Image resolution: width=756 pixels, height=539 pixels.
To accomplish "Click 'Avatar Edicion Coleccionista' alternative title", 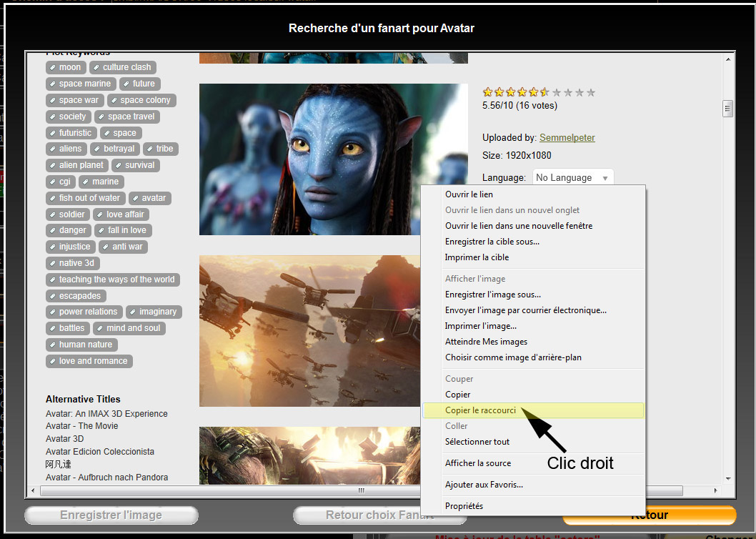I will point(100,452).
